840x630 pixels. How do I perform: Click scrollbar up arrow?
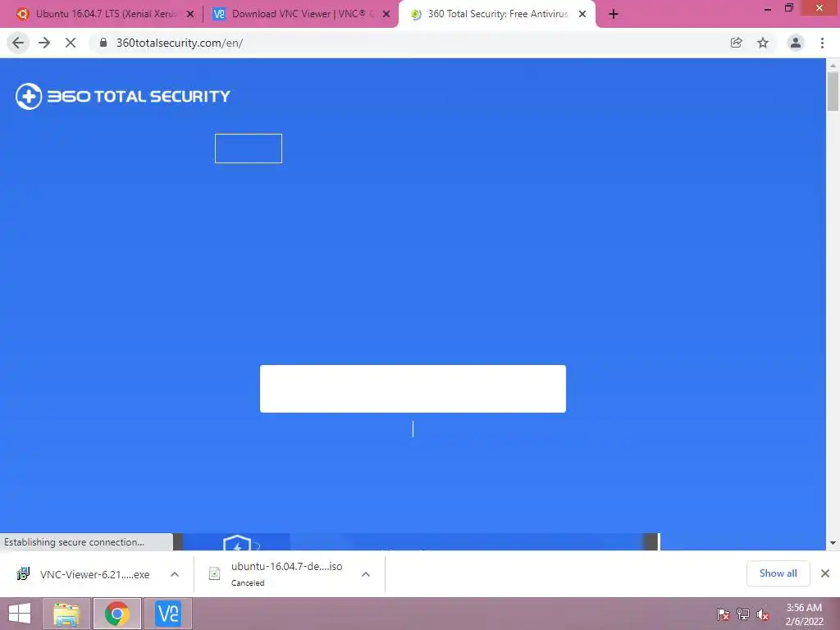(833, 65)
